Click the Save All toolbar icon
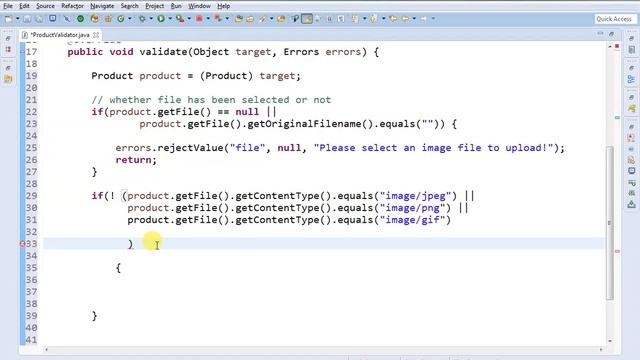The image size is (640, 360). (x=39, y=19)
